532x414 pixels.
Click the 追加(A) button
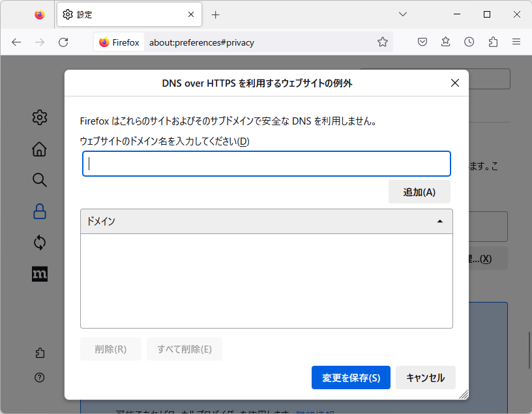(419, 191)
